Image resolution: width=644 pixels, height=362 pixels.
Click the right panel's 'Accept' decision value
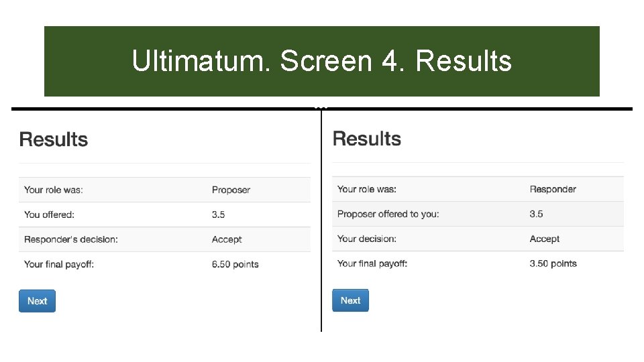(x=544, y=239)
